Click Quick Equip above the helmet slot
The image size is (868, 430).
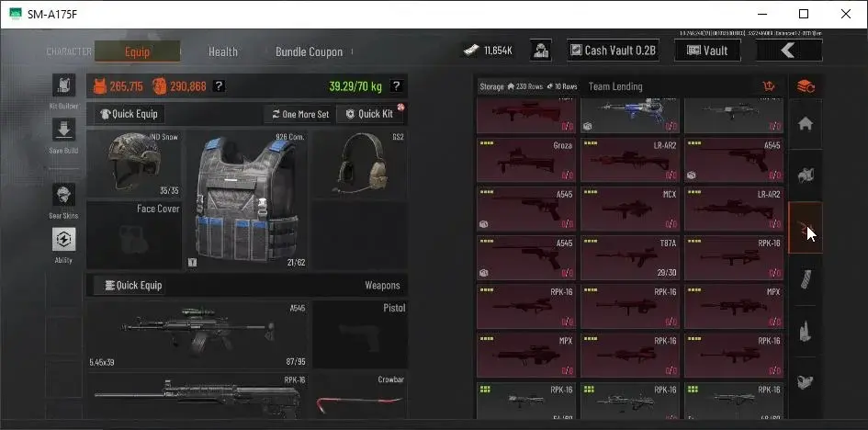click(x=130, y=114)
